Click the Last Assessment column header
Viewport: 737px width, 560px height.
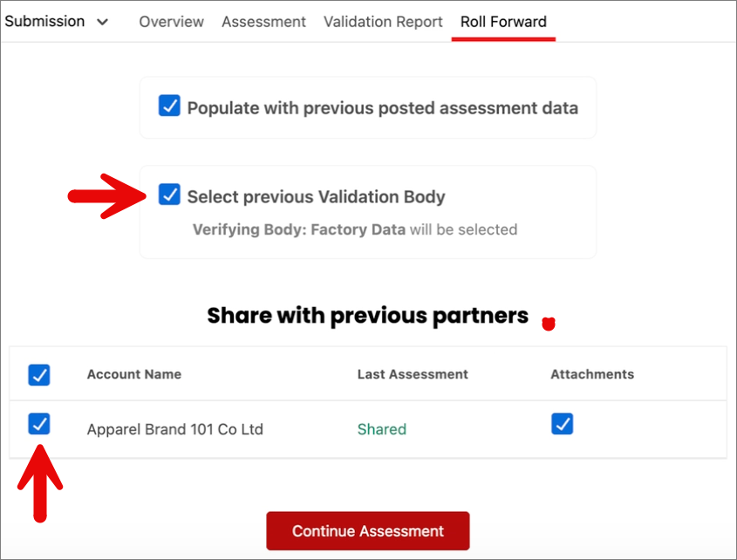(x=413, y=374)
